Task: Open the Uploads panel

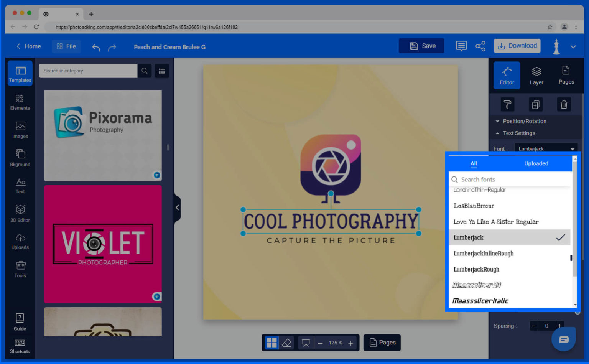Action: (20, 241)
